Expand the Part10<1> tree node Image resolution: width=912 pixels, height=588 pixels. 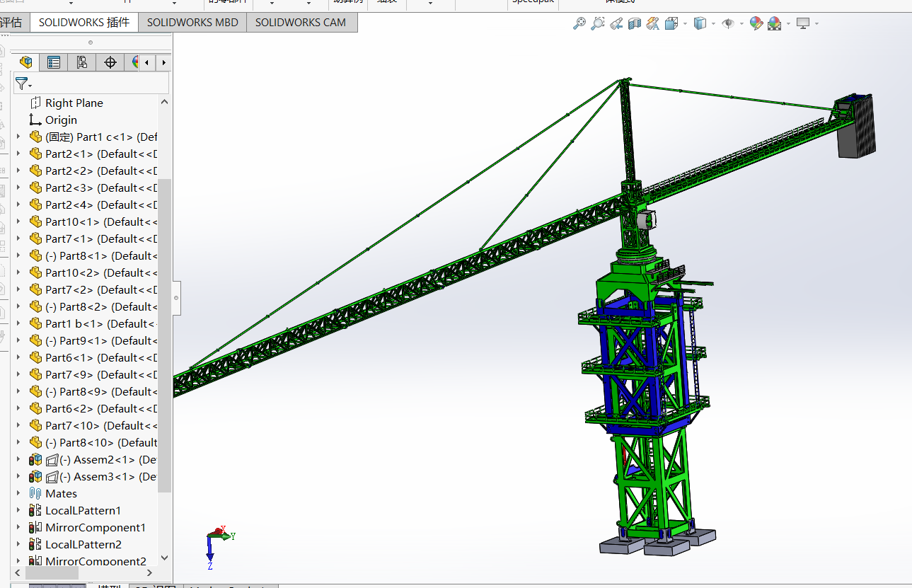(x=18, y=221)
